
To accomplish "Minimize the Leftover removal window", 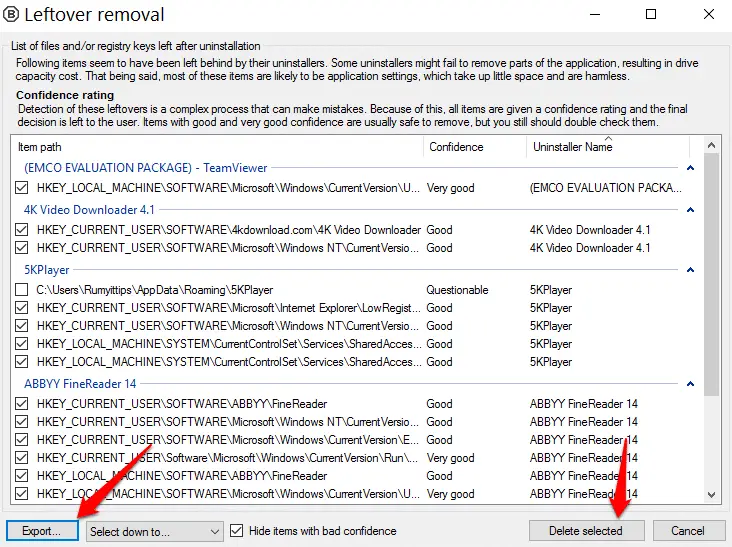I will click(x=595, y=14).
